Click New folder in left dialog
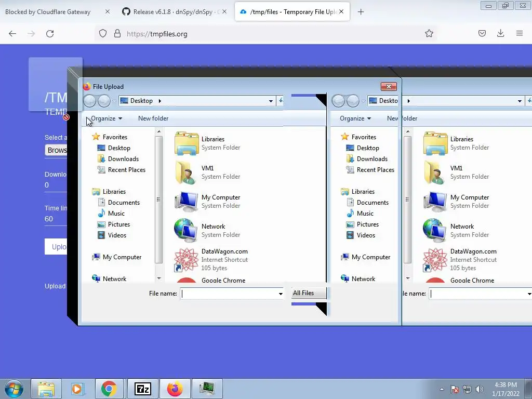This screenshot has height=399, width=532. pyautogui.click(x=153, y=118)
